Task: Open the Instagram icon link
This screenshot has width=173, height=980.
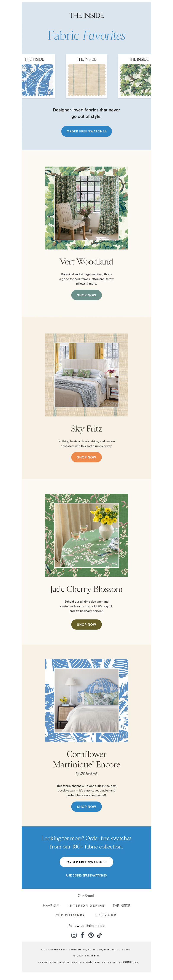Action: point(74,935)
